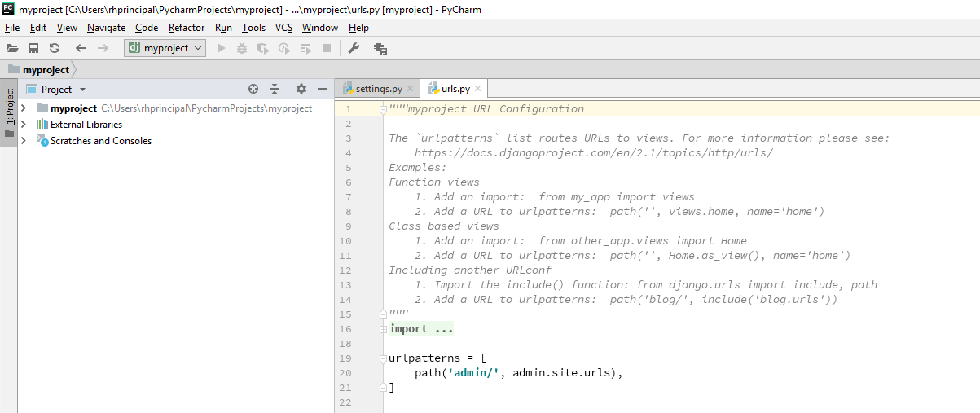Run myproject with the green play icon
The width and height of the screenshot is (980, 413).
(x=221, y=49)
